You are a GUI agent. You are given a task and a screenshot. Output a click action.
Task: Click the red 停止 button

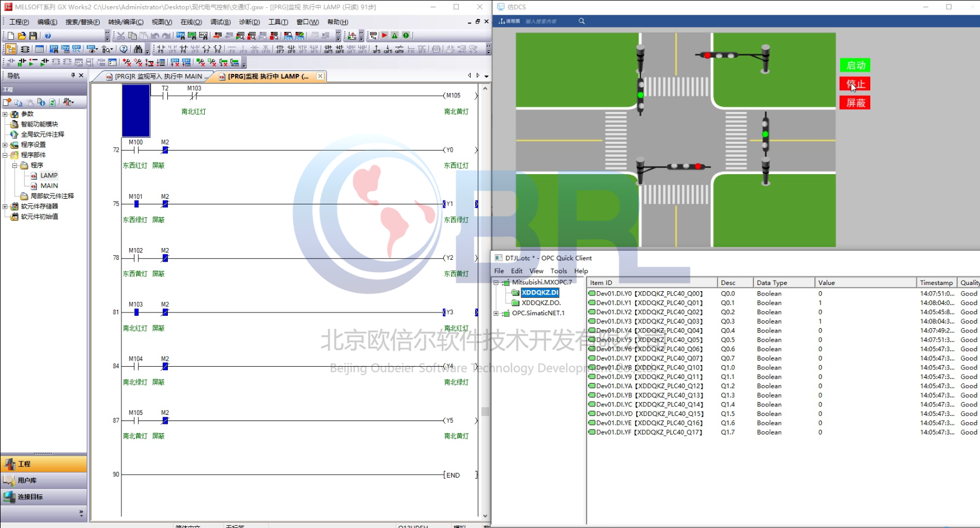pos(855,84)
